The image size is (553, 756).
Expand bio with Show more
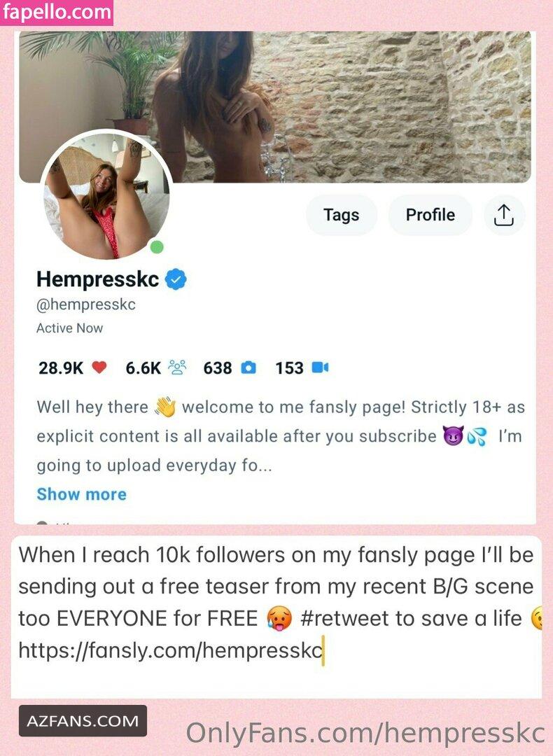coord(81,494)
